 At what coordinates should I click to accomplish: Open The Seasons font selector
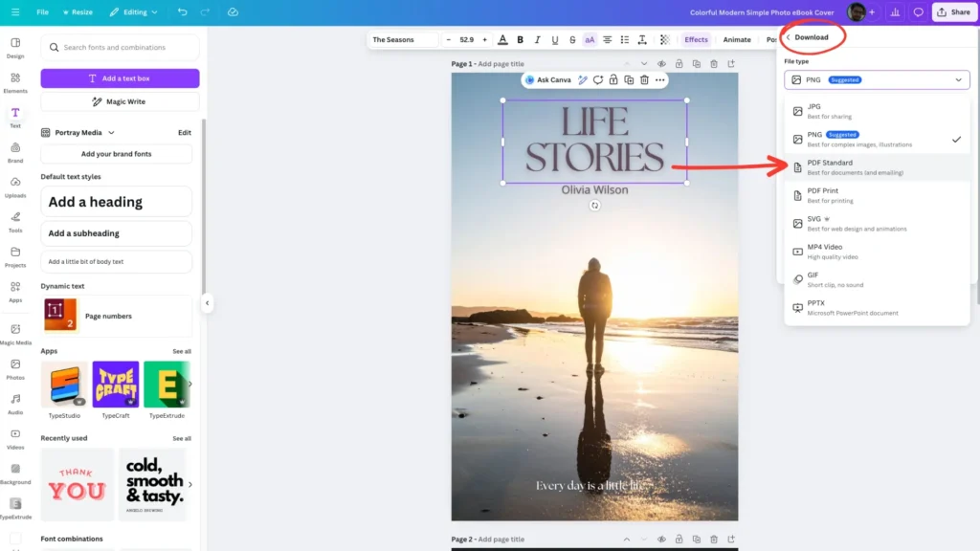(406, 40)
